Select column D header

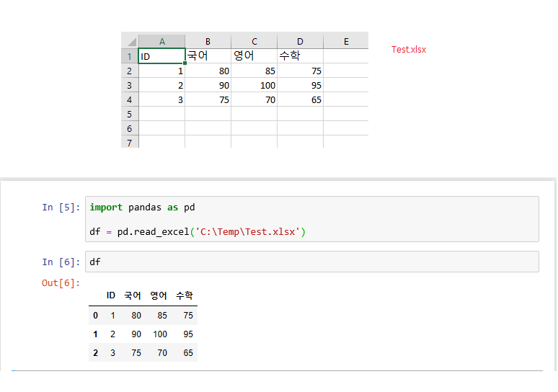300,41
